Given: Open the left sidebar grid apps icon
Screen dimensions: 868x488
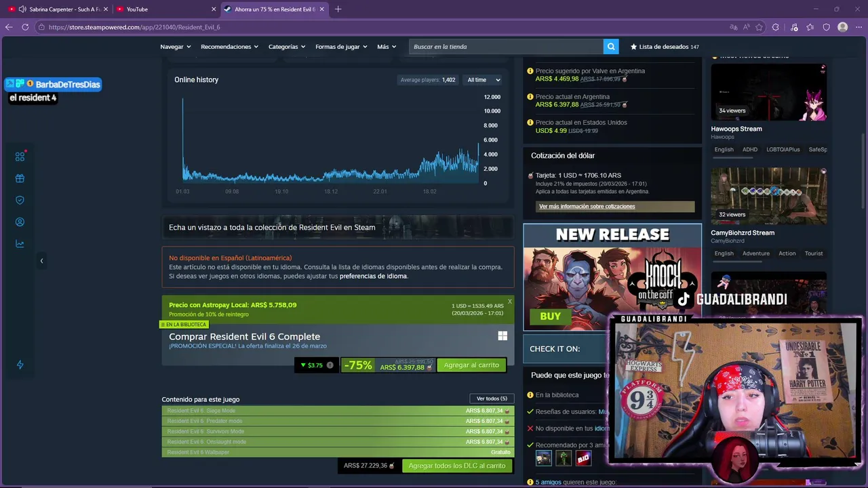Looking at the screenshot, I should tap(20, 157).
